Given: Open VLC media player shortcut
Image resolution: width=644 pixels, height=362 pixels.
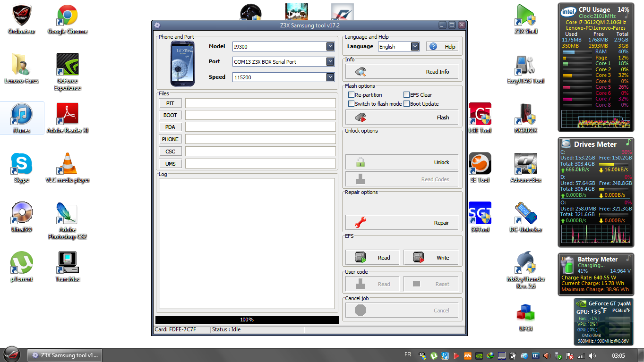Looking at the screenshot, I should 68,168.
